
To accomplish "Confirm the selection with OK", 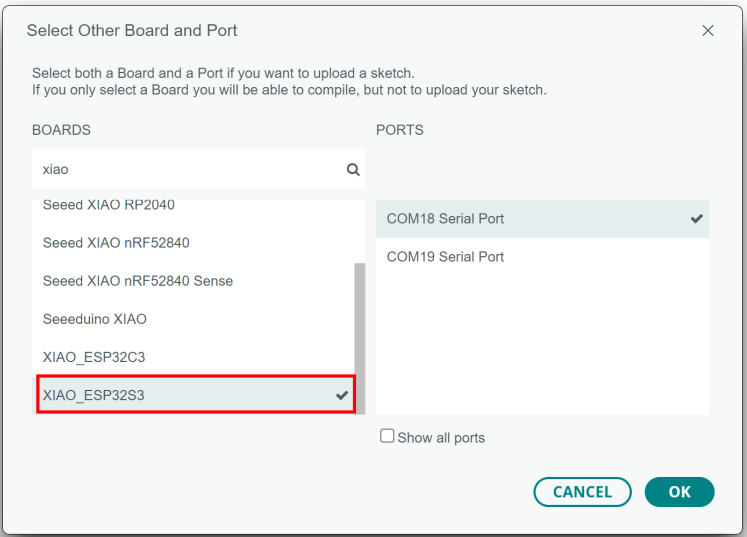I will click(679, 492).
